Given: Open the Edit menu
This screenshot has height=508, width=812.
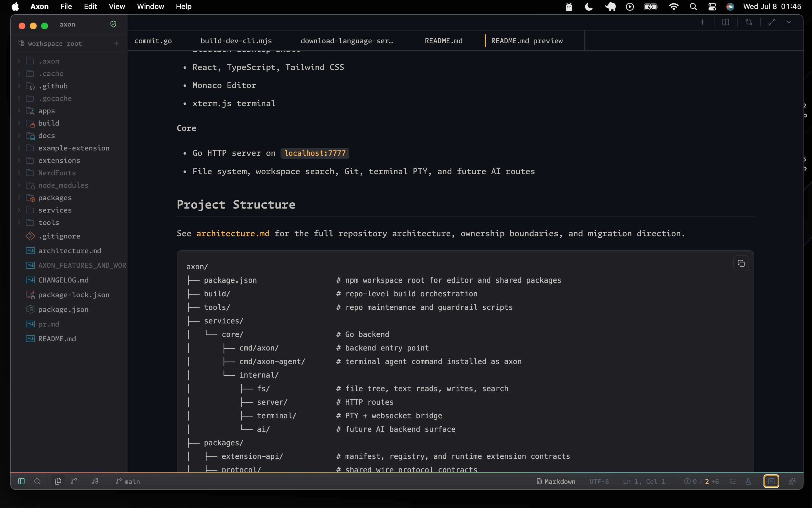Looking at the screenshot, I should click(90, 6).
